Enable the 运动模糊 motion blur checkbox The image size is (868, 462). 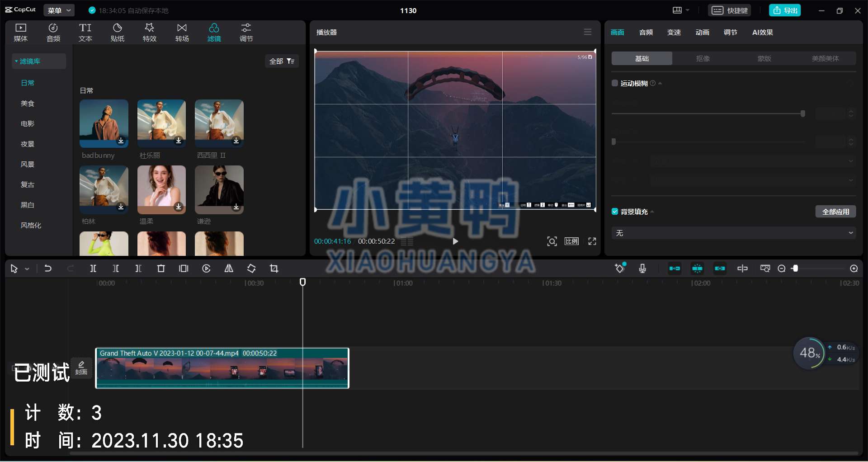point(615,83)
